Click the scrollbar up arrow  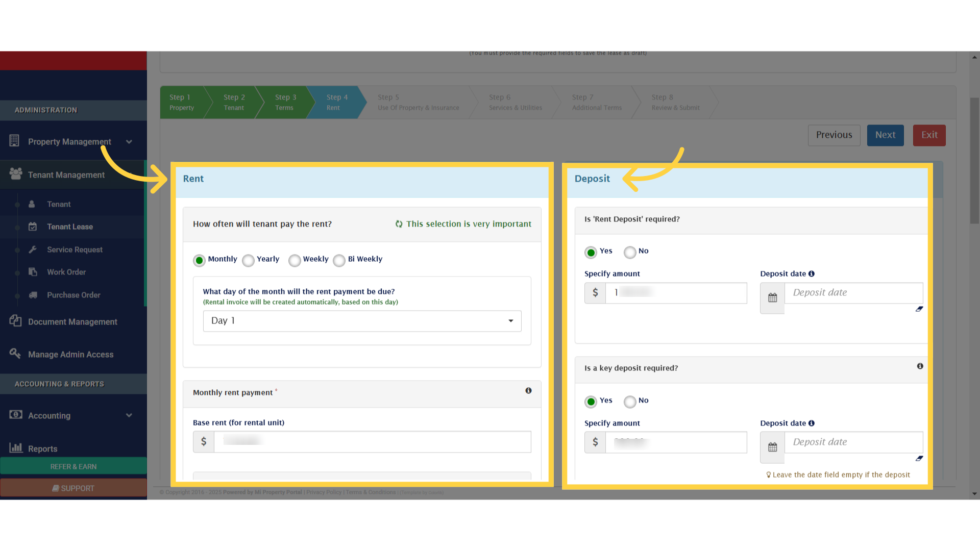[975, 57]
